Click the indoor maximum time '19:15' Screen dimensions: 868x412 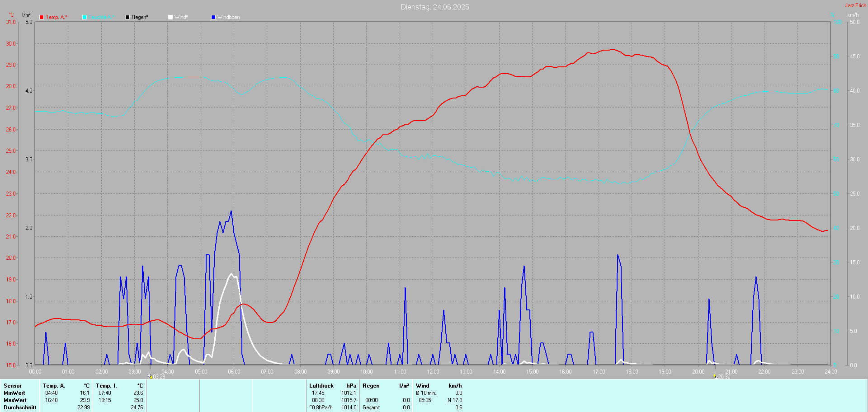[x=105, y=400]
